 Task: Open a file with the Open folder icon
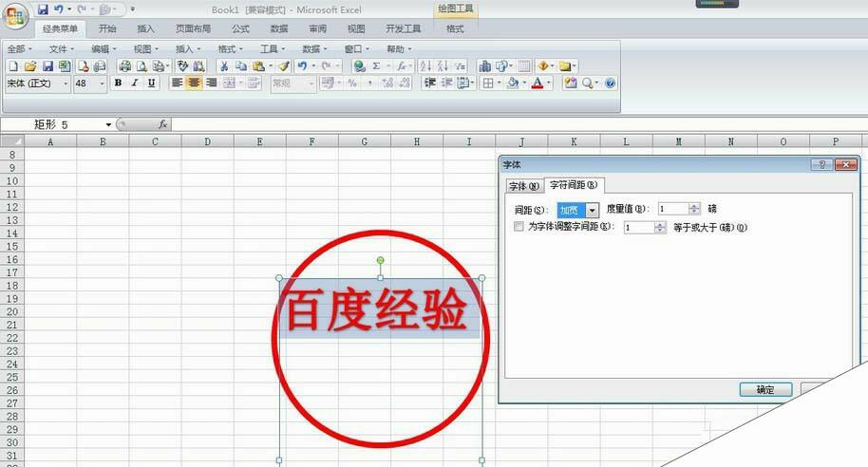[x=30, y=66]
